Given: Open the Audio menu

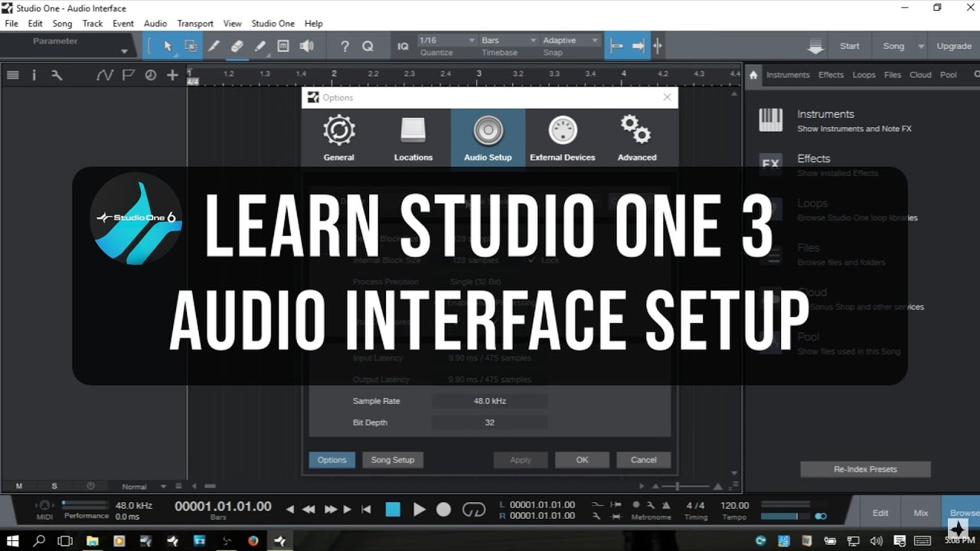Looking at the screenshot, I should [x=155, y=24].
